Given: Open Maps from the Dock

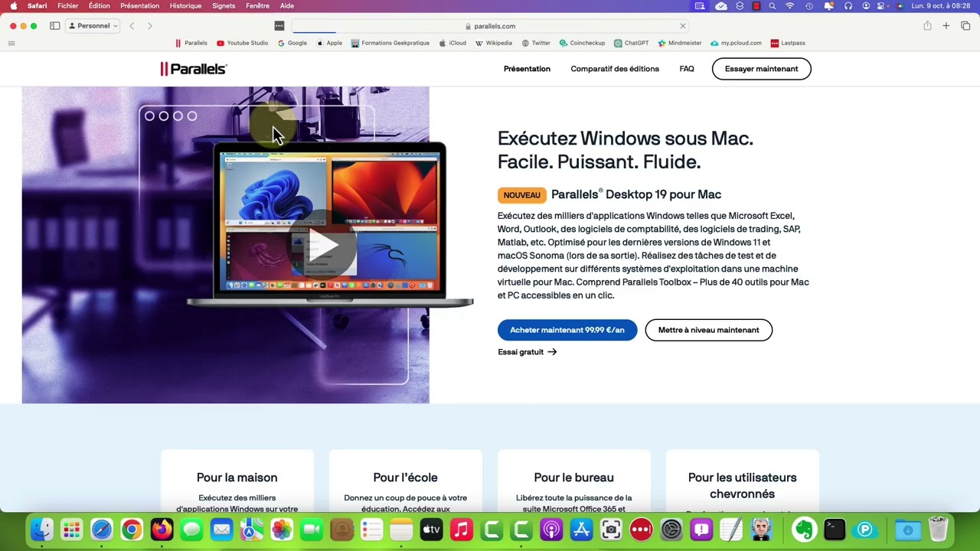Looking at the screenshot, I should coord(251,530).
